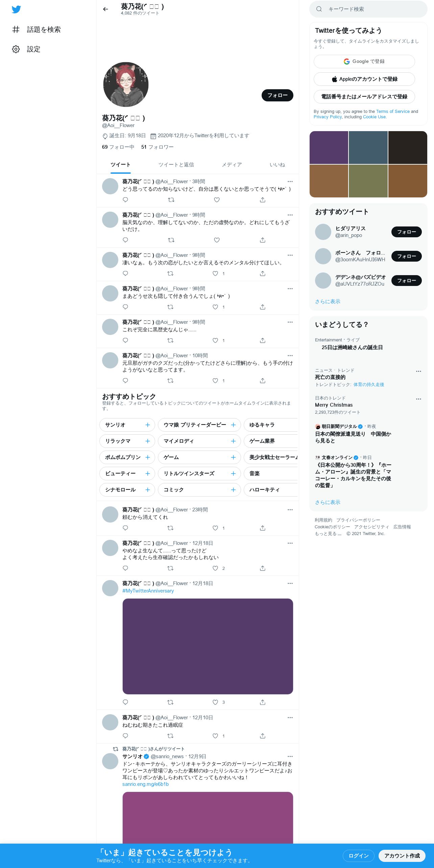Expand footer もっと見る options
Screen dimensions: 434x868
(328, 533)
